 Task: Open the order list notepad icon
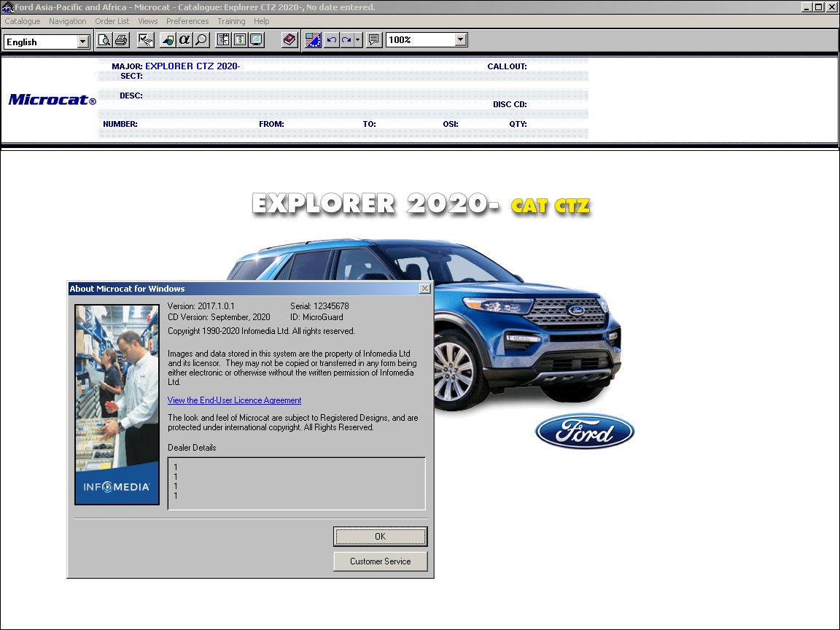click(x=223, y=39)
